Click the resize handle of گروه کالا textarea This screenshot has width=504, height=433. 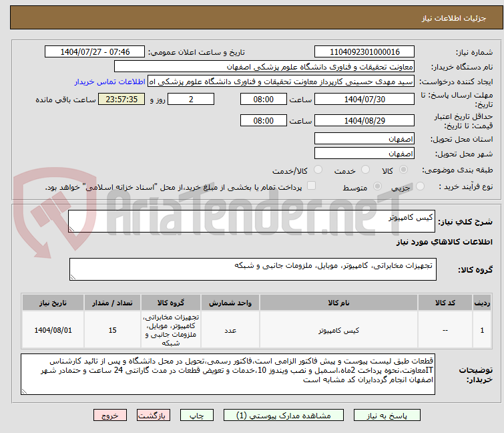tap(73, 277)
